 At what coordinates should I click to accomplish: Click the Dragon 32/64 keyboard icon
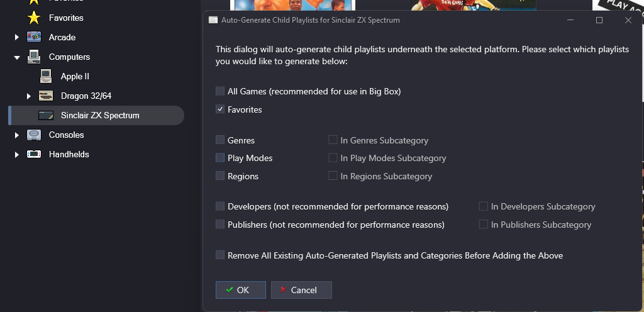click(46, 96)
